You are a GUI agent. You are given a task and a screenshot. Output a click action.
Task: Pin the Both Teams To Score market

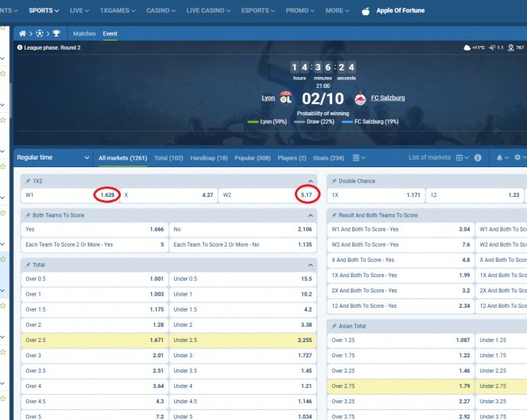(27, 215)
